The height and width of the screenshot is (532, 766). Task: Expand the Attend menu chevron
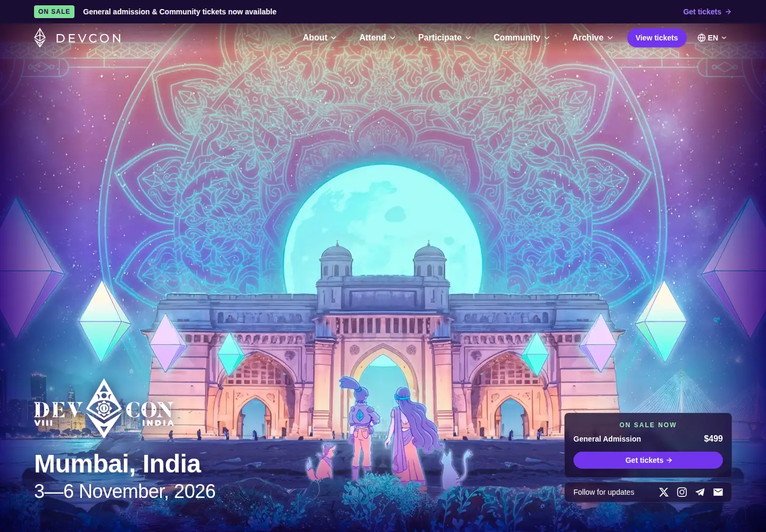coord(393,38)
